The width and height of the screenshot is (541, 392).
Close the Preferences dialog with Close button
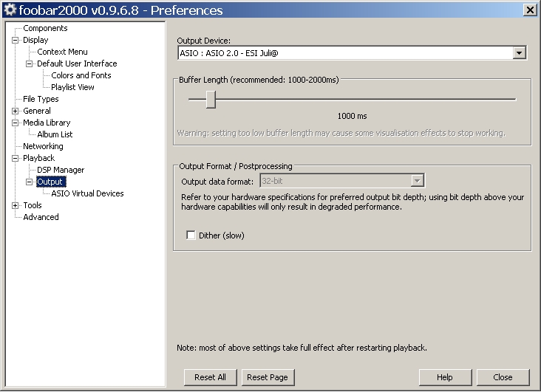(503, 377)
